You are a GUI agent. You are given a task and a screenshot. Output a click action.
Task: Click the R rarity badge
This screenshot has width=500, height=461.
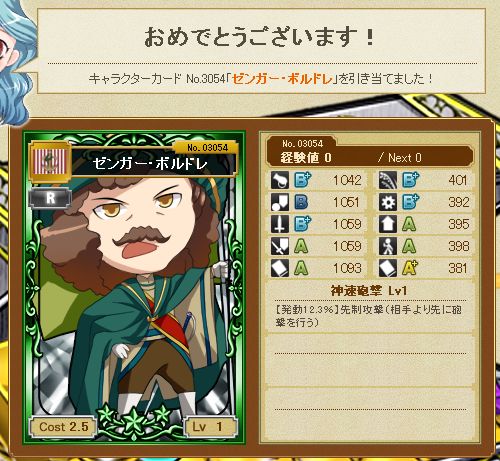click(50, 198)
